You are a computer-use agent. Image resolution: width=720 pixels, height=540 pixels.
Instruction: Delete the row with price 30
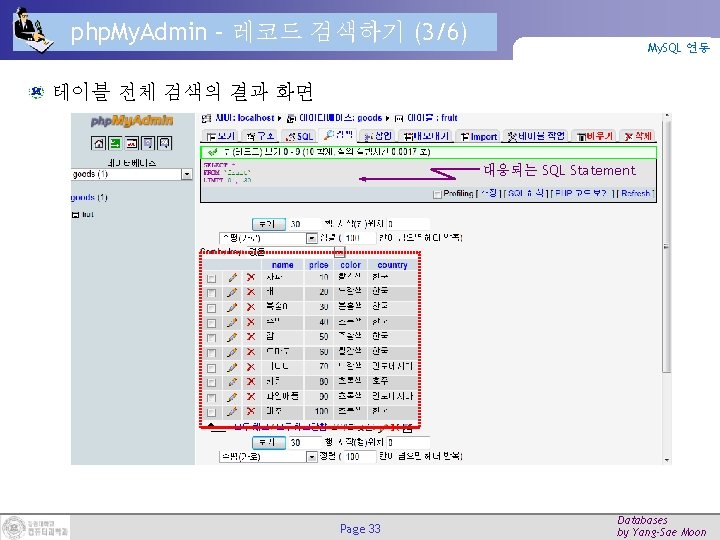point(250,307)
